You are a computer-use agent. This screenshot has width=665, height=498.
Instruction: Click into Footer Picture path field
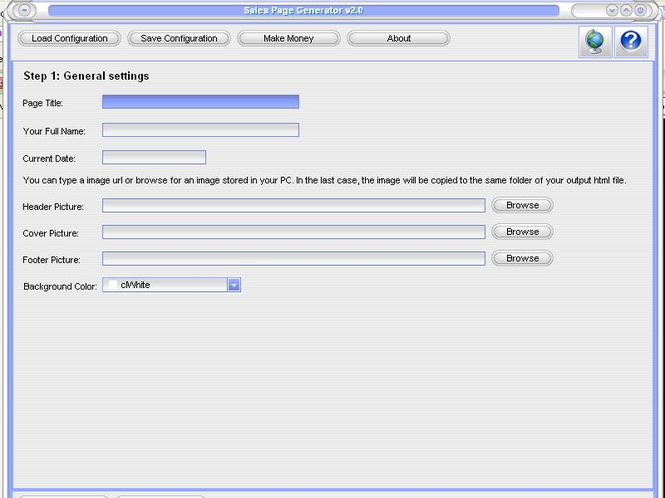pyautogui.click(x=293, y=259)
